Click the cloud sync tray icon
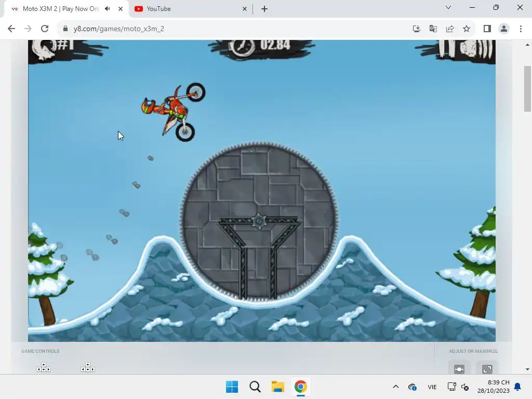Screen dimensions: 532x399 pos(413,387)
